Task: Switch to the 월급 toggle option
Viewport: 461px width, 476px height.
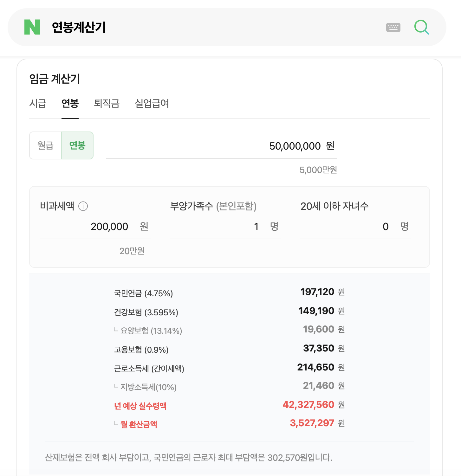Action: 45,145
